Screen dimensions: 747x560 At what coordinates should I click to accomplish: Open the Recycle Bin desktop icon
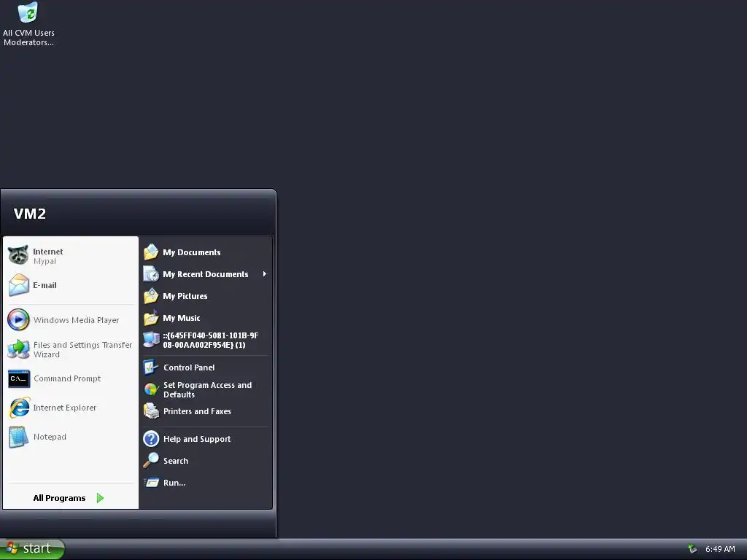point(28,12)
